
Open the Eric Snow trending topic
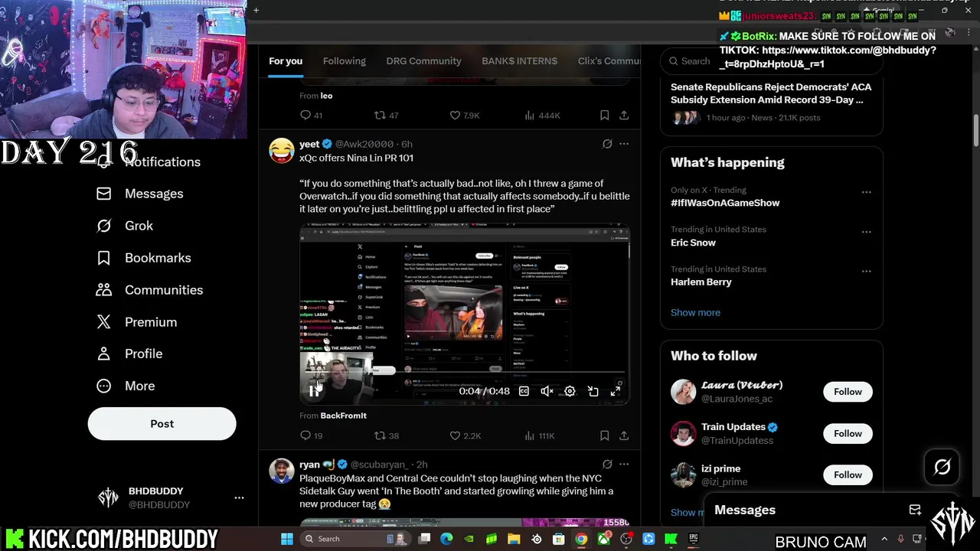(x=693, y=243)
